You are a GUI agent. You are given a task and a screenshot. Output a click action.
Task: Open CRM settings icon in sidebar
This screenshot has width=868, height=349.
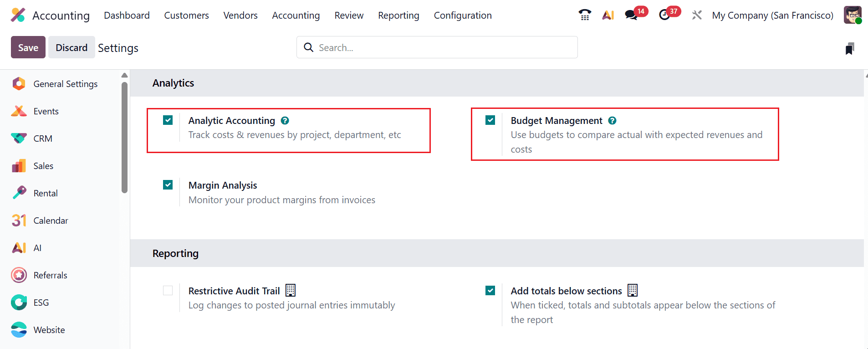(x=19, y=139)
